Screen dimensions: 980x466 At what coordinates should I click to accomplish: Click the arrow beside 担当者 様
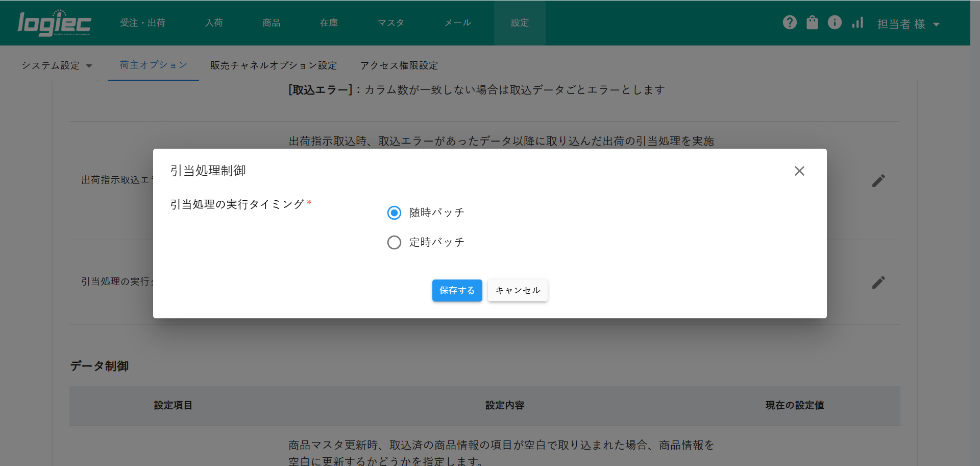[936, 25]
